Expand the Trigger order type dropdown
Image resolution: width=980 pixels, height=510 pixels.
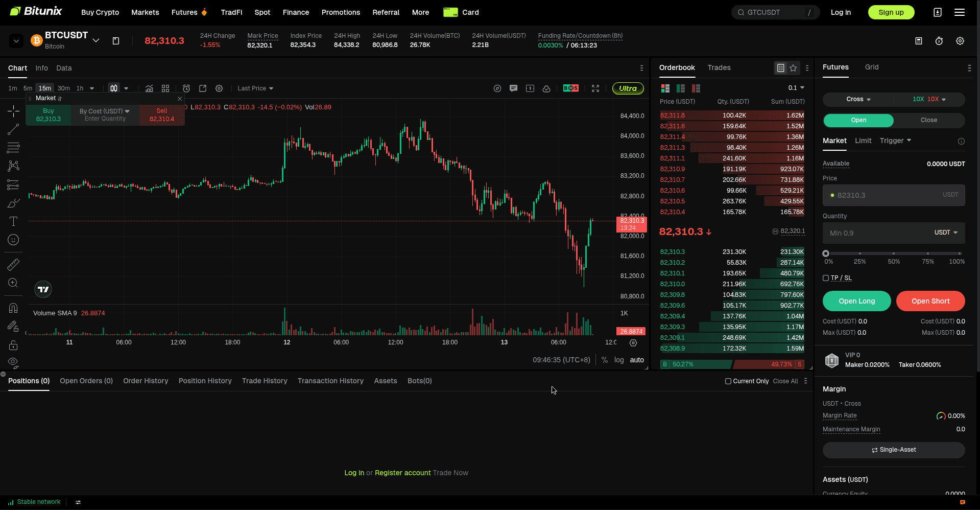(x=896, y=141)
